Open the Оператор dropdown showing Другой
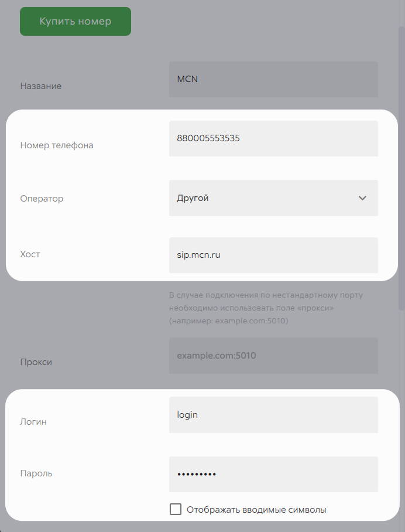405x532 pixels. [273, 198]
